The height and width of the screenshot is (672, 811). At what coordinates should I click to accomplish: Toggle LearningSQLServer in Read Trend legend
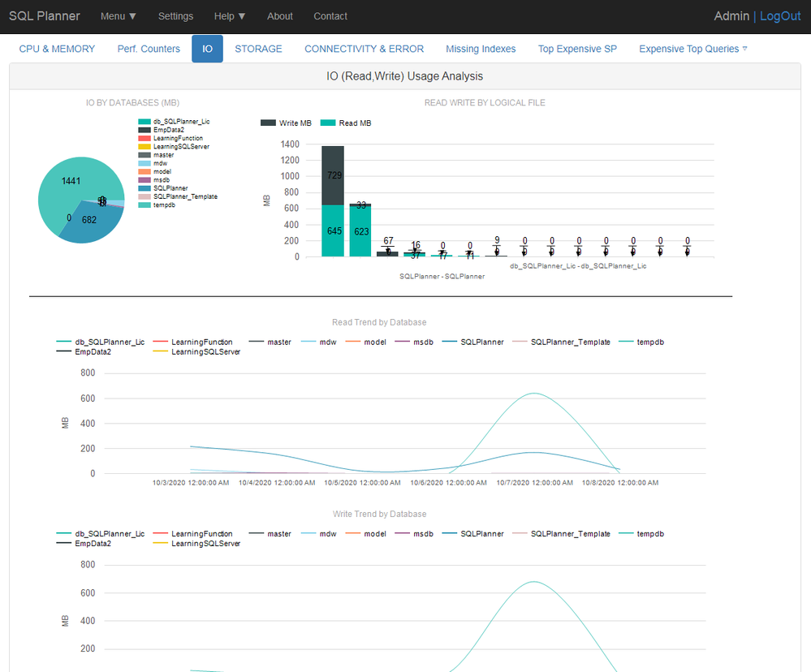tap(196, 351)
